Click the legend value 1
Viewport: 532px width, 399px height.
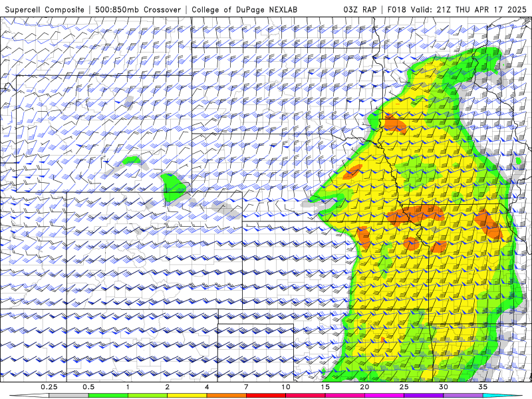point(128,387)
